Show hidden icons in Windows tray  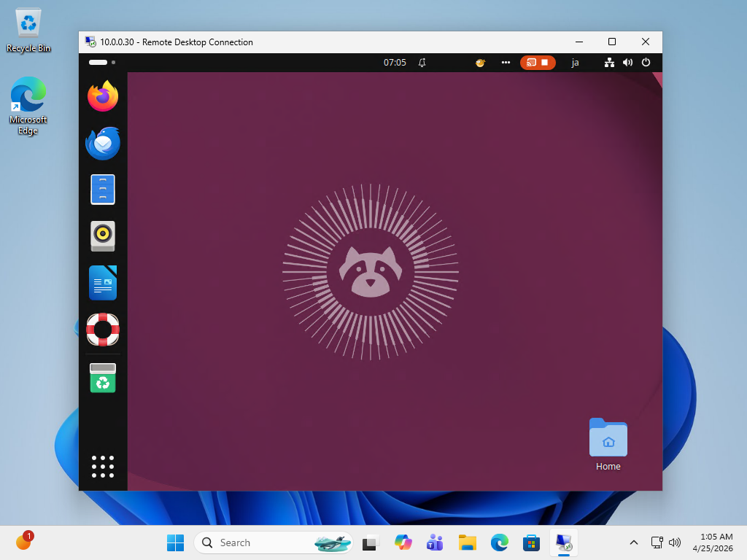click(633, 542)
